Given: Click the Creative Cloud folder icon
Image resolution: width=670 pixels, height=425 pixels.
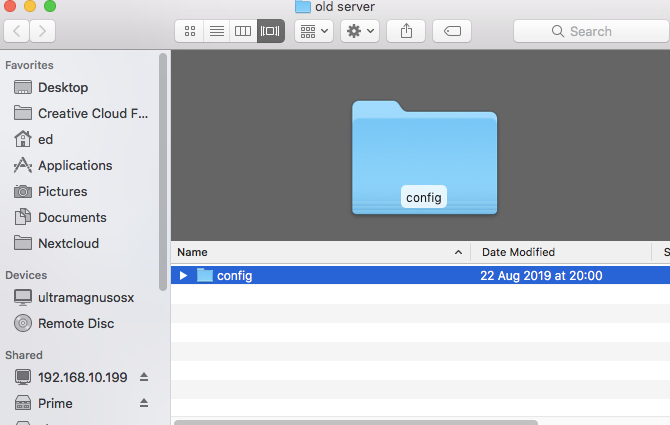Looking at the screenshot, I should point(23,113).
